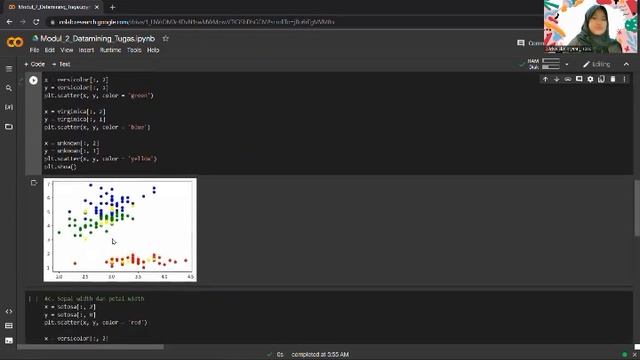Screen dimensions: 640x360
Task: Reload the browser page
Action: pos(36,22)
